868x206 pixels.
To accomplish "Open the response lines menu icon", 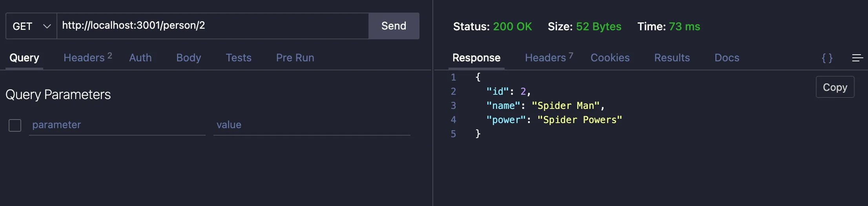I will click(857, 58).
